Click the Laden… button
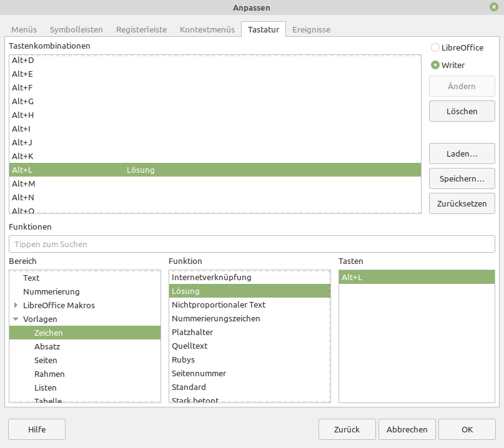 462,153
